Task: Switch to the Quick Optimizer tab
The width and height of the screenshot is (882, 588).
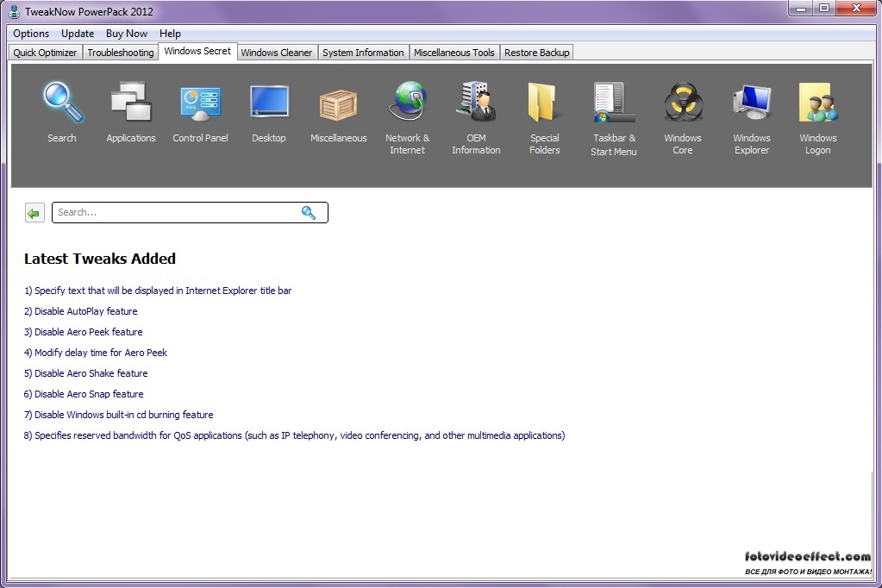Action: point(45,53)
